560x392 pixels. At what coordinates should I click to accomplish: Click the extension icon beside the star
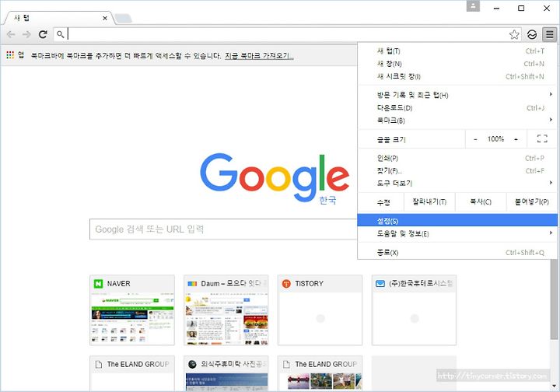(x=532, y=35)
